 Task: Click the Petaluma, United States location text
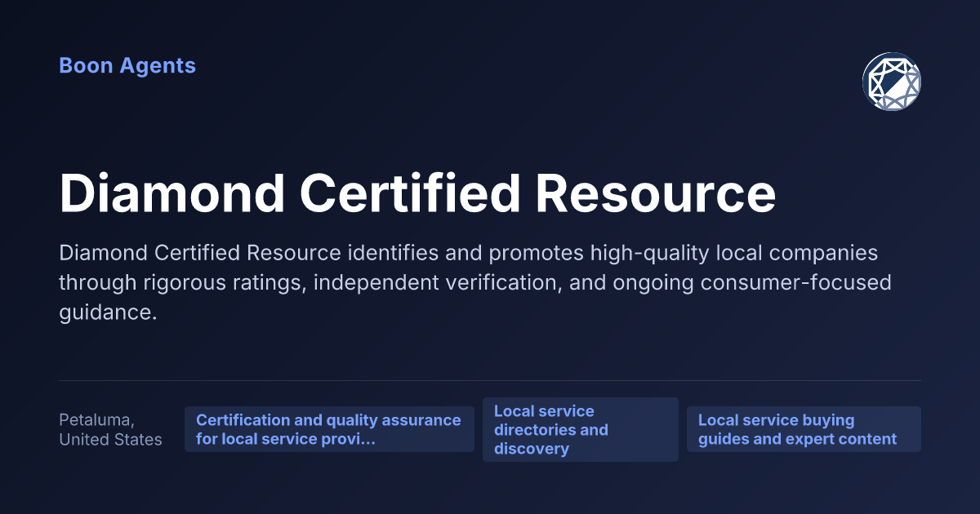click(110, 430)
